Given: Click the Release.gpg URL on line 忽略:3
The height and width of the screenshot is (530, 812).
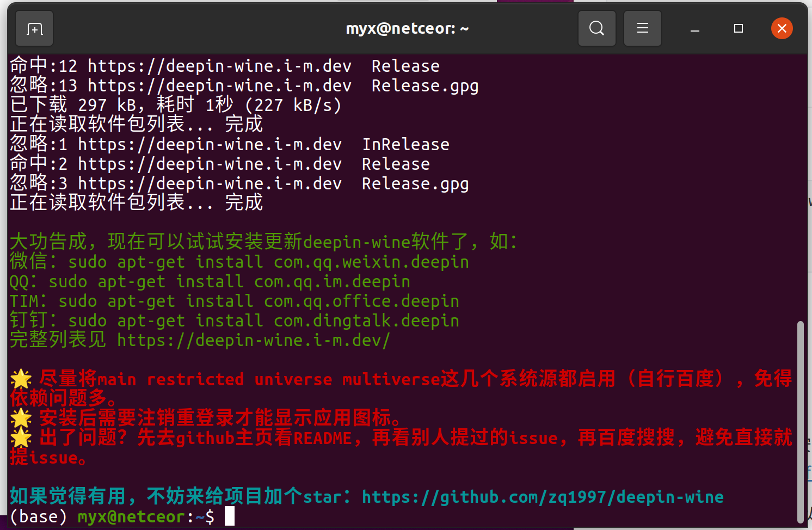Looking at the screenshot, I should pyautogui.click(x=415, y=183).
